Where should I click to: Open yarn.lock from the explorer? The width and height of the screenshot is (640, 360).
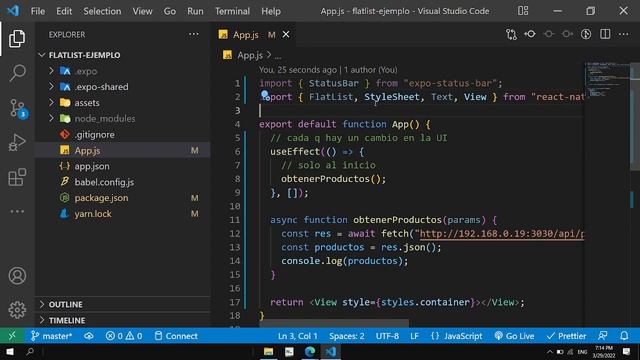tap(122, 214)
